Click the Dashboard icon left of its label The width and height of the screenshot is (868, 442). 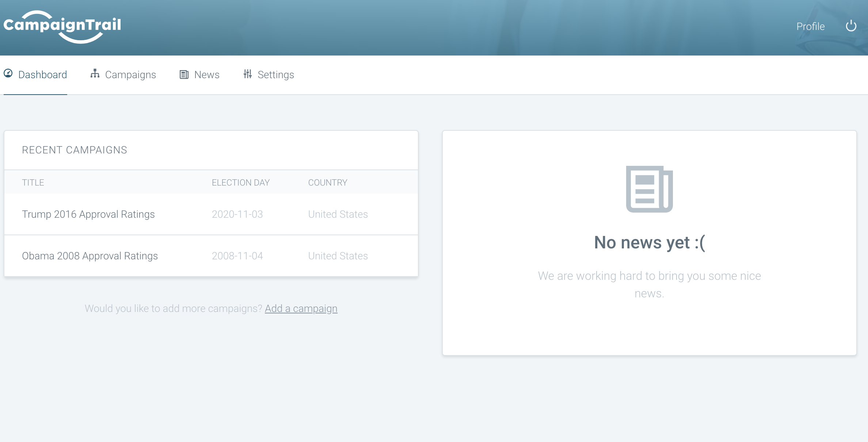[x=9, y=74]
